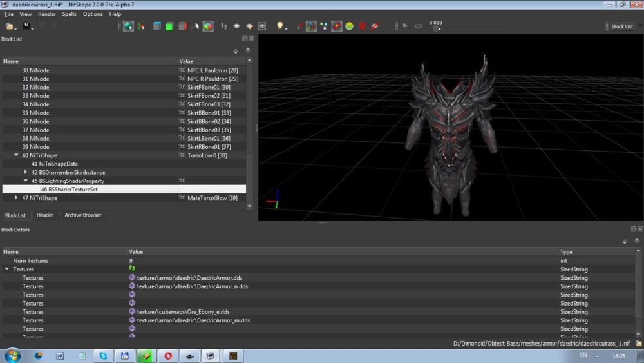Screen dimensions: 644x363
Task: Click the flower icon beside Ore_Ebony_e.dds
Action: 132,311
